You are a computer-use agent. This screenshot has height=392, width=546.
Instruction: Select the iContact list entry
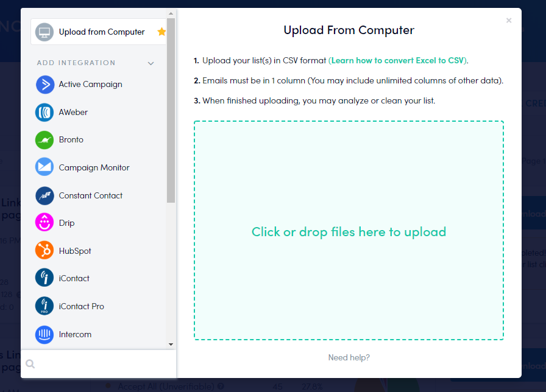74,278
